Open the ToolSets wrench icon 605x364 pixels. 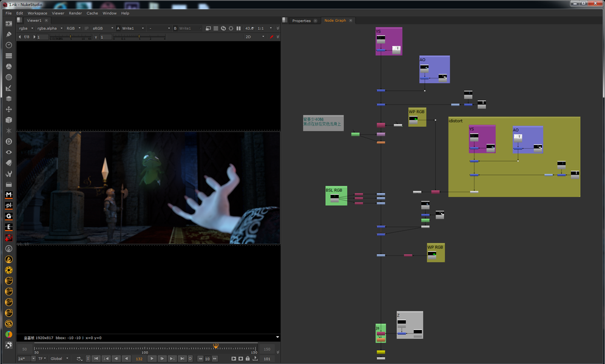pos(8,174)
